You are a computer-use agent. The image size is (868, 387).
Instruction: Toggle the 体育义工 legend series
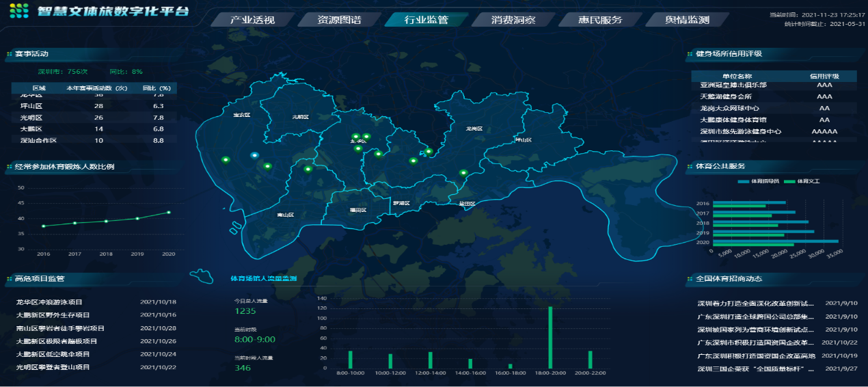[802, 182]
